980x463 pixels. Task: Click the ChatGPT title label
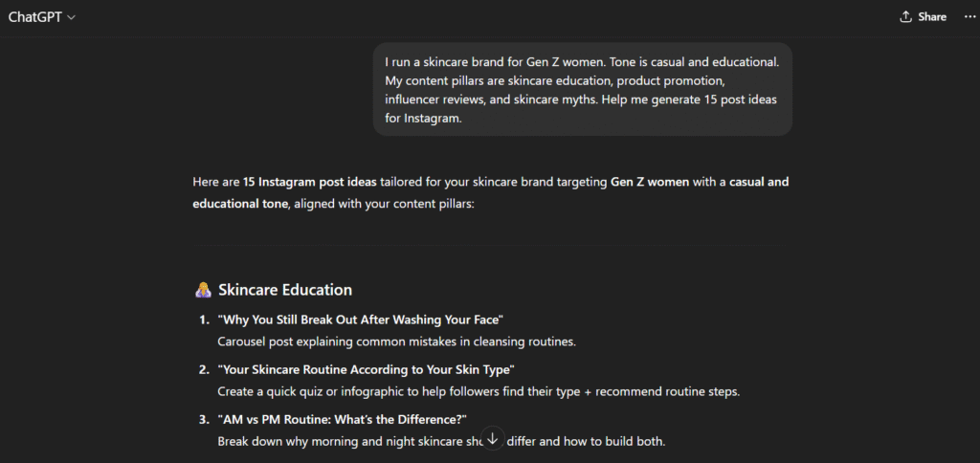coord(35,17)
